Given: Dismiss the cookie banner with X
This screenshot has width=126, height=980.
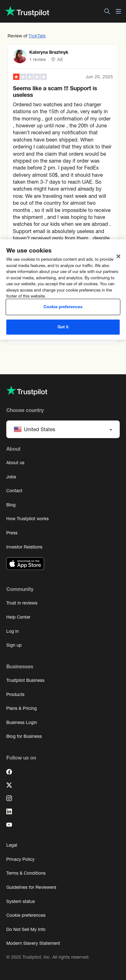Looking at the screenshot, I should [118, 256].
